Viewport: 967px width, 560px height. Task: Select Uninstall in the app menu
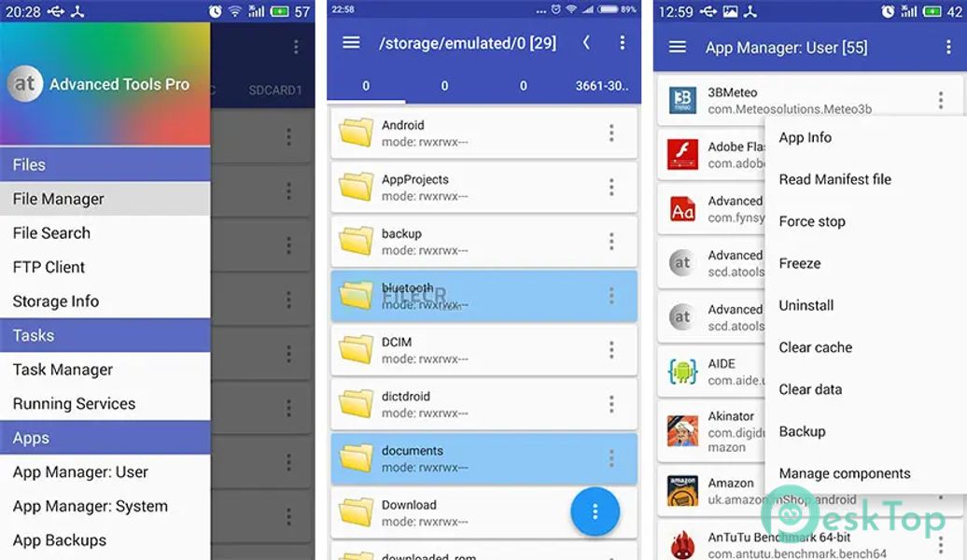click(806, 305)
